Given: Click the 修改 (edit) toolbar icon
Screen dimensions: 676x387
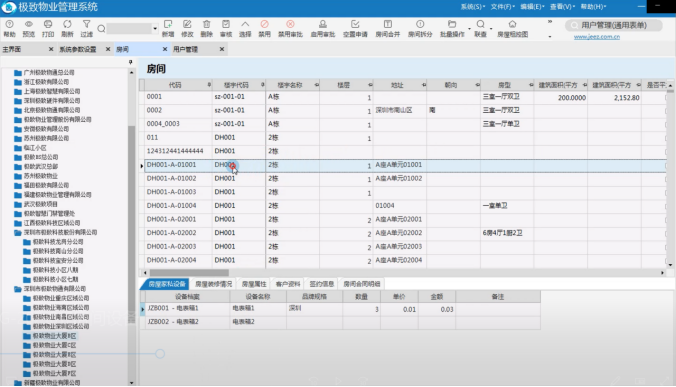Looking at the screenshot, I should coord(187,28).
